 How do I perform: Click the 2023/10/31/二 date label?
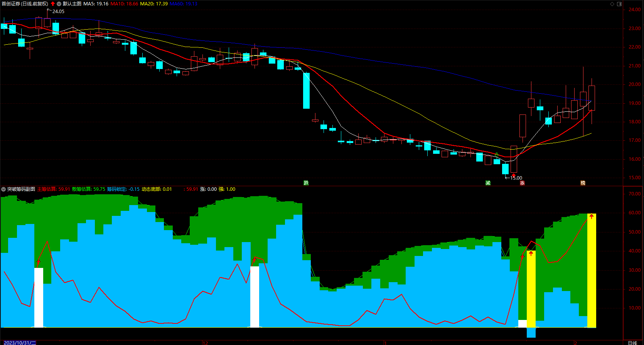pos(20,343)
